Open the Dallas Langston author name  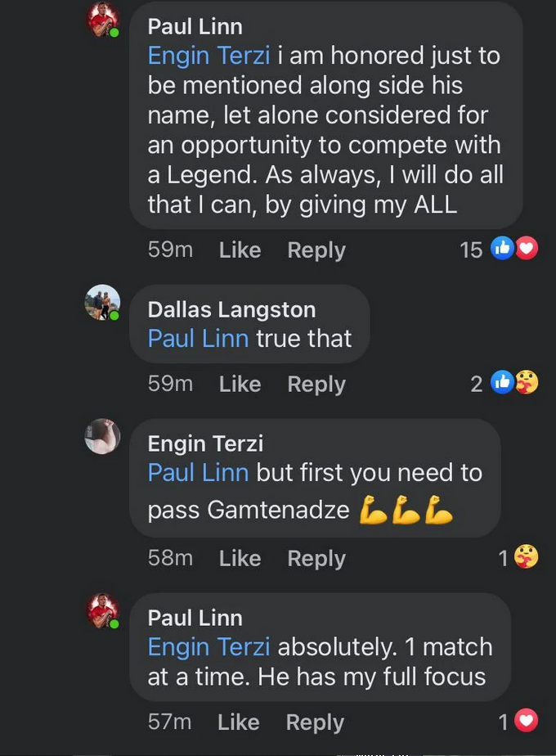pos(231,309)
